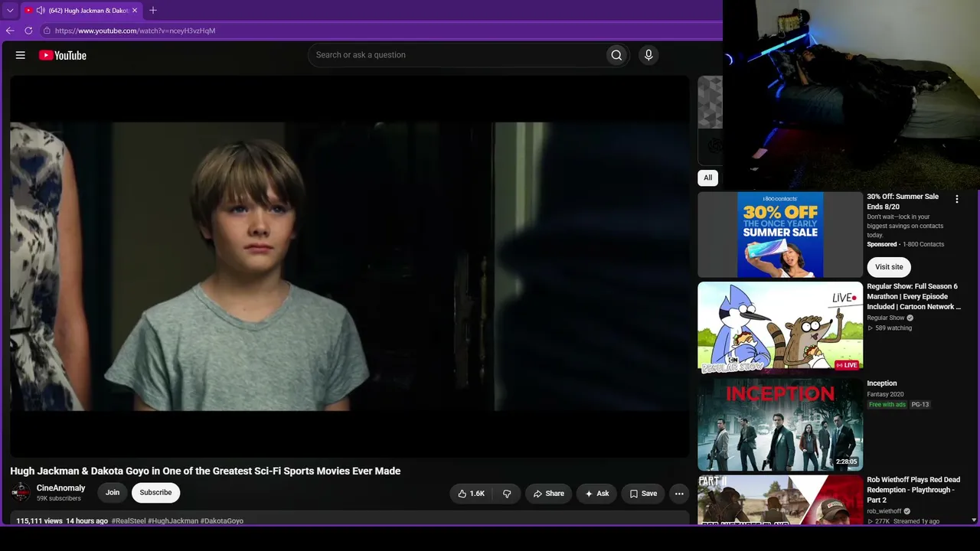The width and height of the screenshot is (980, 551).
Task: Click the '59K subscribers' text
Action: point(59,498)
